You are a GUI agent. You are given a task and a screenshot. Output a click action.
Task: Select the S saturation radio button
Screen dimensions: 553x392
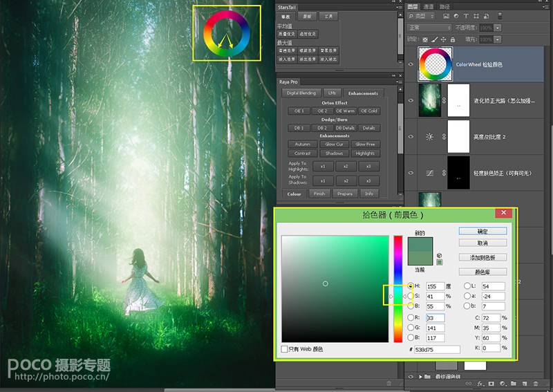[410, 296]
